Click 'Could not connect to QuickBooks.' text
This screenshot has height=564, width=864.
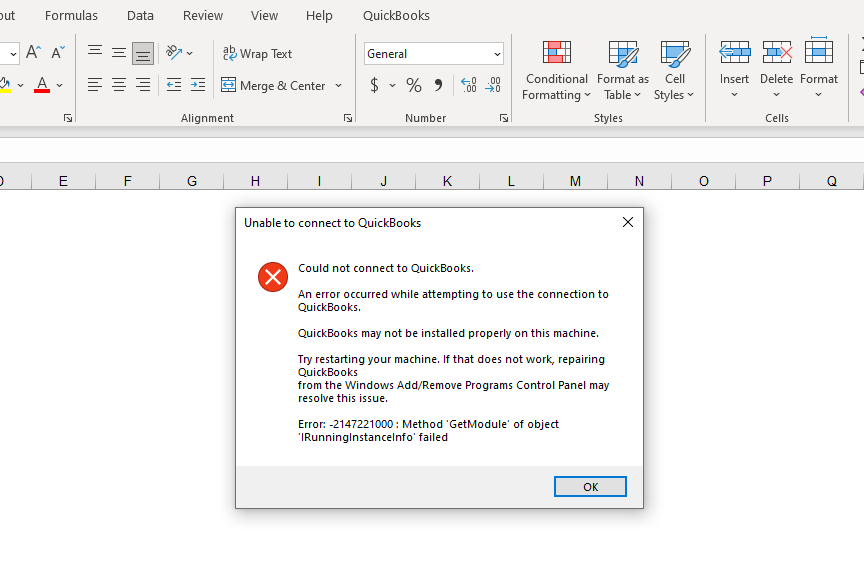[x=386, y=268]
